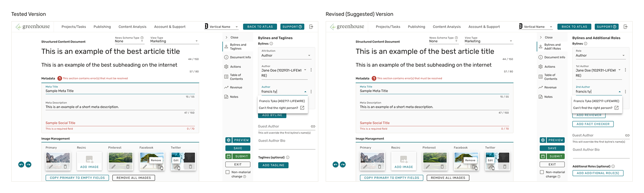Click redo arrow in Revised Version

[x=343, y=164]
